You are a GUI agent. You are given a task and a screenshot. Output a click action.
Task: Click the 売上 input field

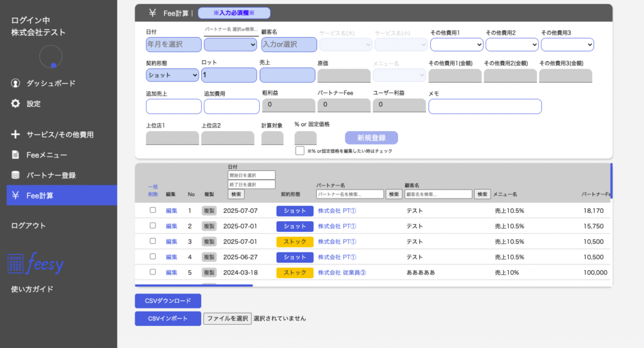click(x=287, y=75)
